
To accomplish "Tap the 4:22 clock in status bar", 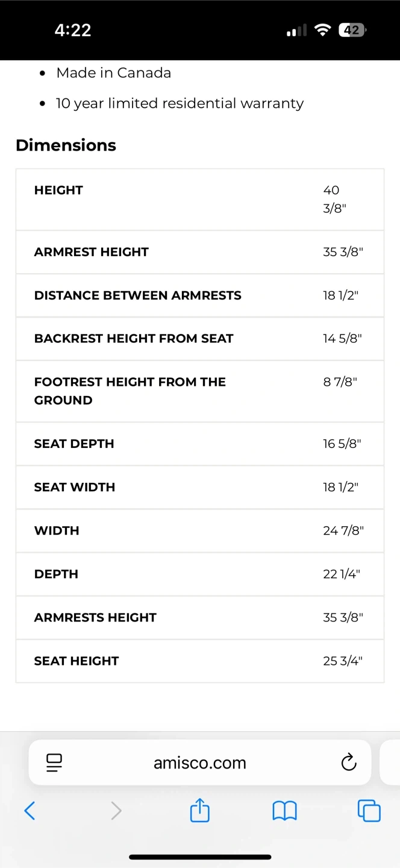I will tap(73, 30).
